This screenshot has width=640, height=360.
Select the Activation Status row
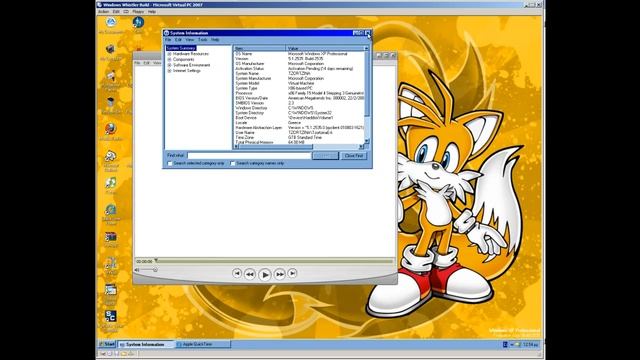(299, 69)
